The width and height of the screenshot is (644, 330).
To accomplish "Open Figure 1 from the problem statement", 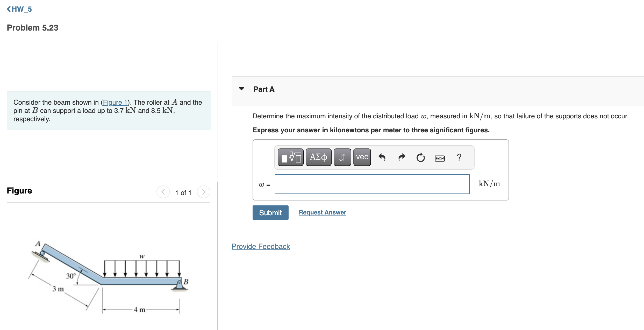I will (115, 102).
